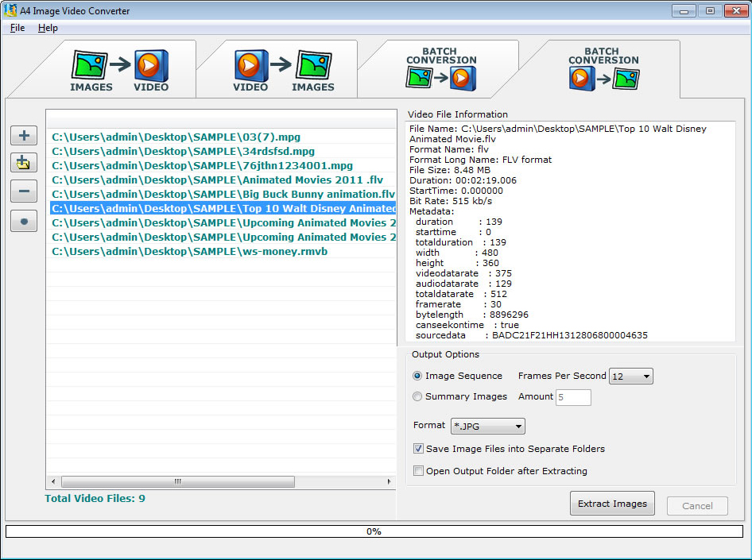Screen dimensions: 752x560
Task: Select the Image Sequence radio button
Action: tap(418, 376)
